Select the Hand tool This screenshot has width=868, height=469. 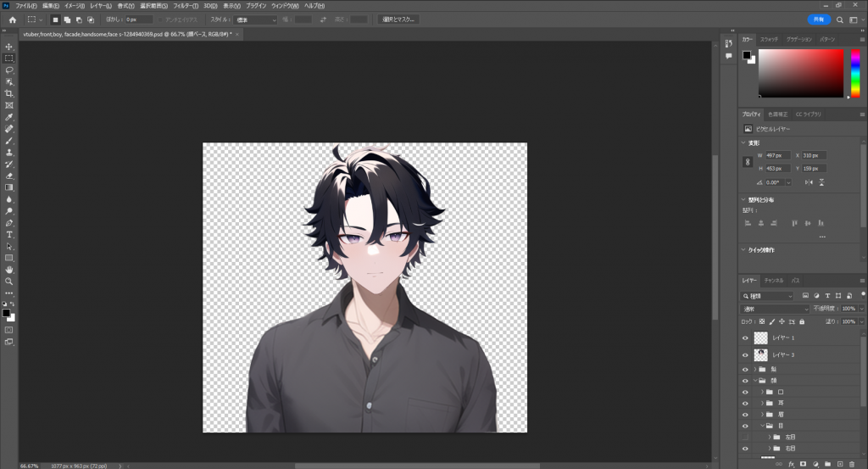pos(9,269)
